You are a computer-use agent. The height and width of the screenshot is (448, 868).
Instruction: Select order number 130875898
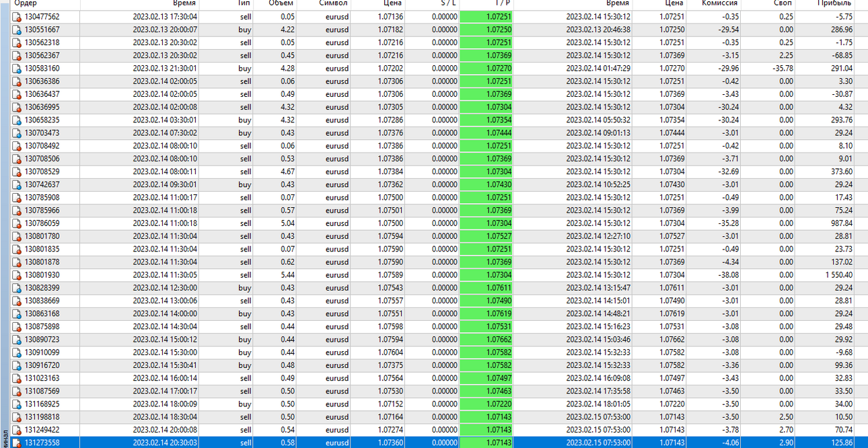click(42, 327)
